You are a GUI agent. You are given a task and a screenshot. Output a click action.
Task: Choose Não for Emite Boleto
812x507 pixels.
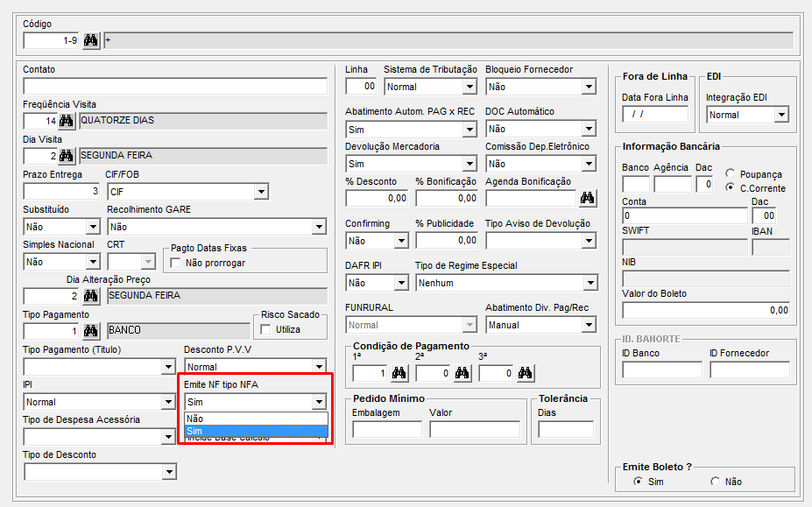(x=715, y=482)
